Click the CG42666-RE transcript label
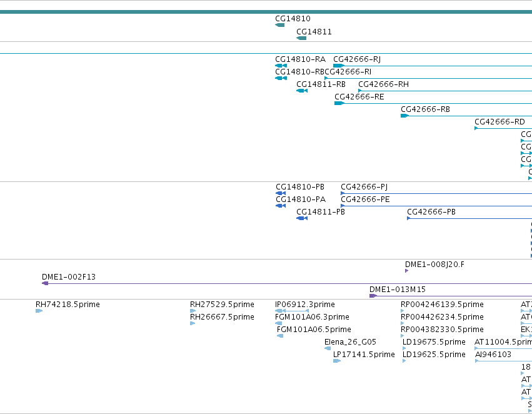532x414 pixels. point(359,97)
